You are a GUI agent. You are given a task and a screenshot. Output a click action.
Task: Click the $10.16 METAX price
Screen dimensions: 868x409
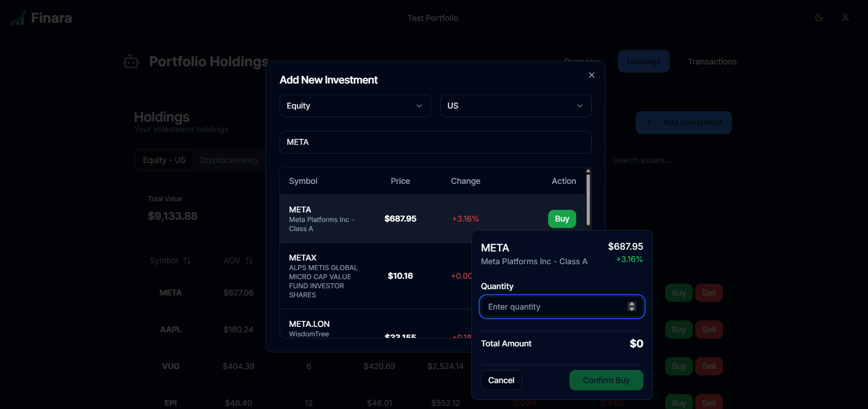point(400,276)
